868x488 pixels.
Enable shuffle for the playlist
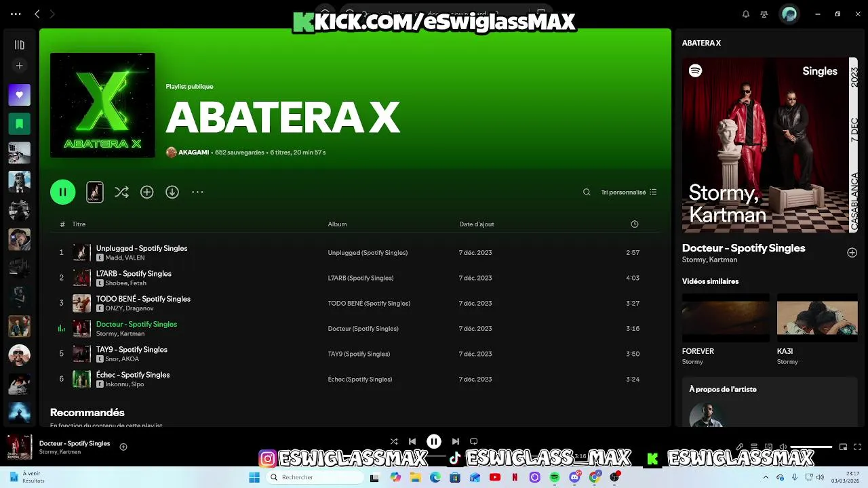click(121, 192)
